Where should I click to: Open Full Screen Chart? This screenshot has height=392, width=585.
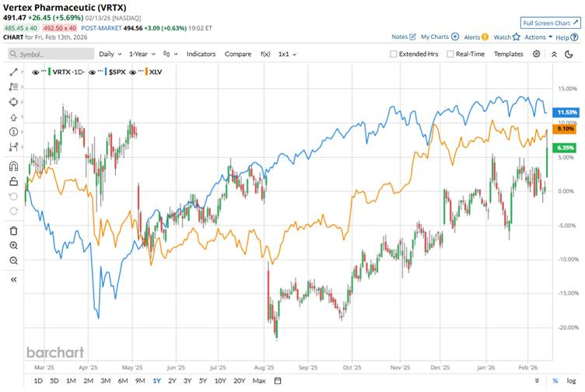551,23
